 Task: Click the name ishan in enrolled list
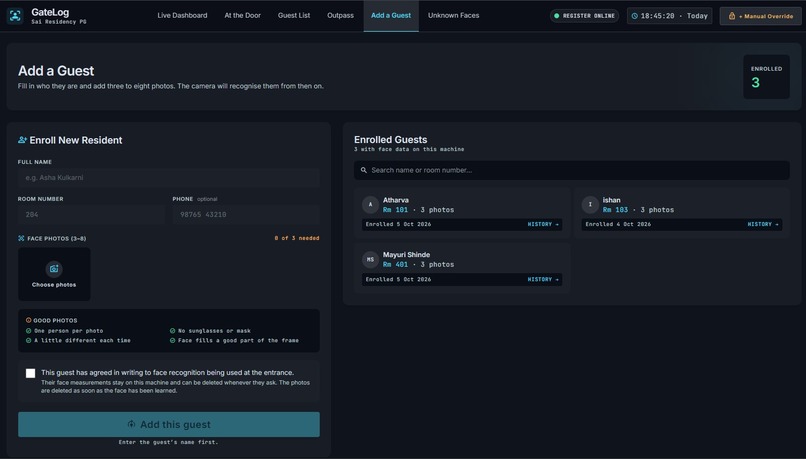612,200
